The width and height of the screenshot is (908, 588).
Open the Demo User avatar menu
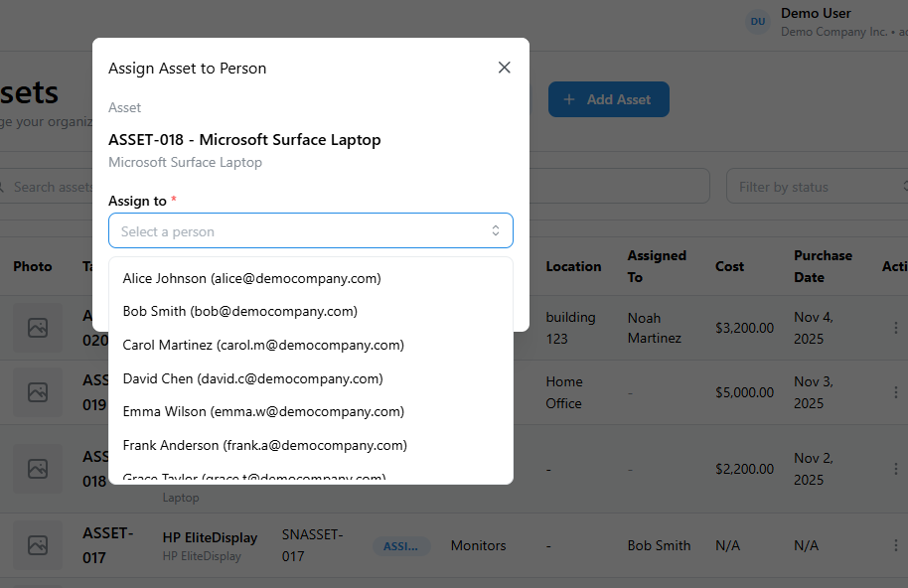(x=758, y=21)
